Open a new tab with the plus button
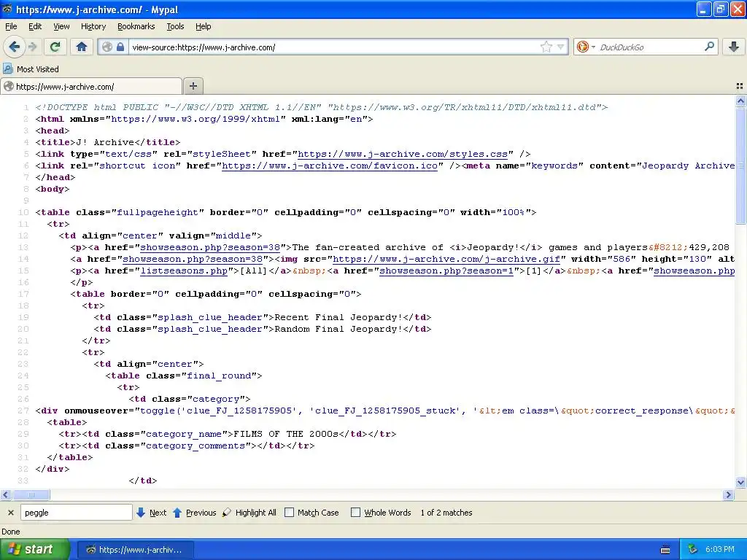The height and width of the screenshot is (560, 747). coord(193,86)
